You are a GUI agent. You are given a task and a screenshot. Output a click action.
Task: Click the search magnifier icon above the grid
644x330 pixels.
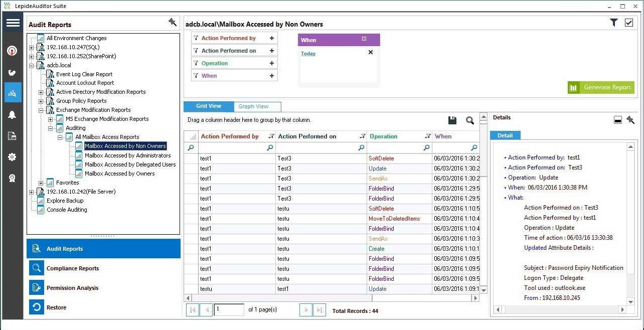tap(470, 120)
